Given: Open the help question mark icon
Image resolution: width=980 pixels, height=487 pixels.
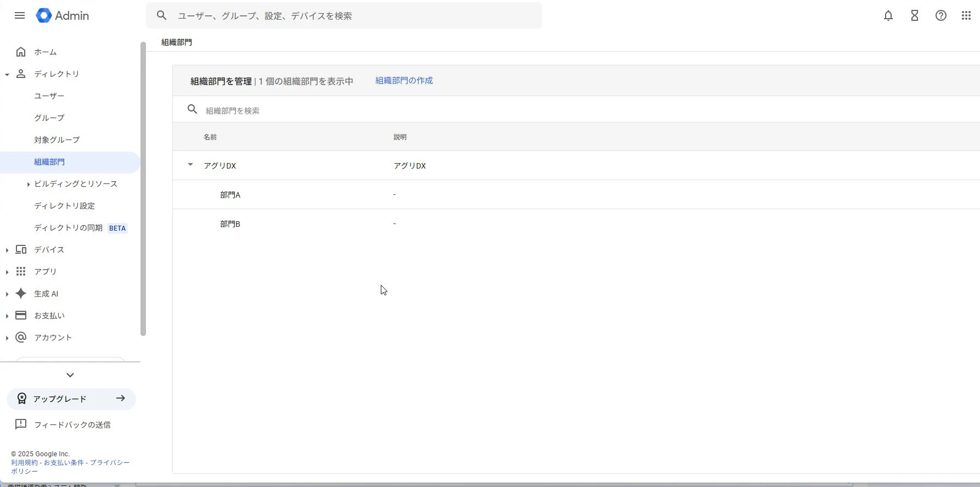Looking at the screenshot, I should (x=941, y=15).
